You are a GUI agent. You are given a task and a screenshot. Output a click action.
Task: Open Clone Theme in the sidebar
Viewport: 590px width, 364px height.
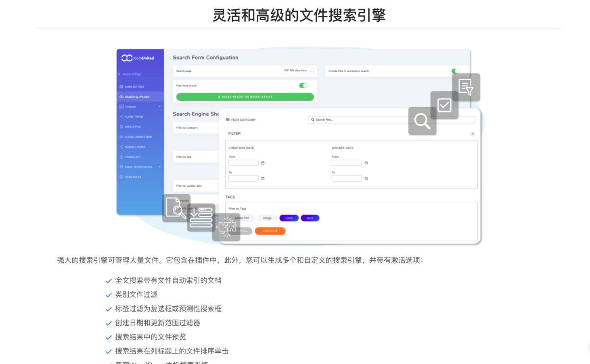pos(134,117)
